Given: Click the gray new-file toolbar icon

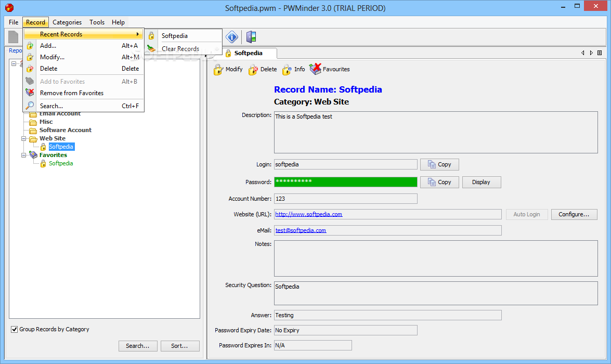Looking at the screenshot, I should coord(13,37).
